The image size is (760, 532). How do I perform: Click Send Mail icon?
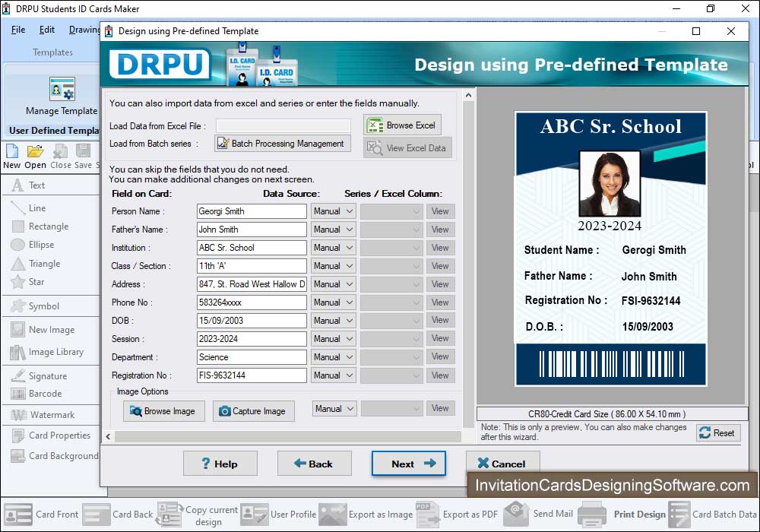[x=516, y=514]
